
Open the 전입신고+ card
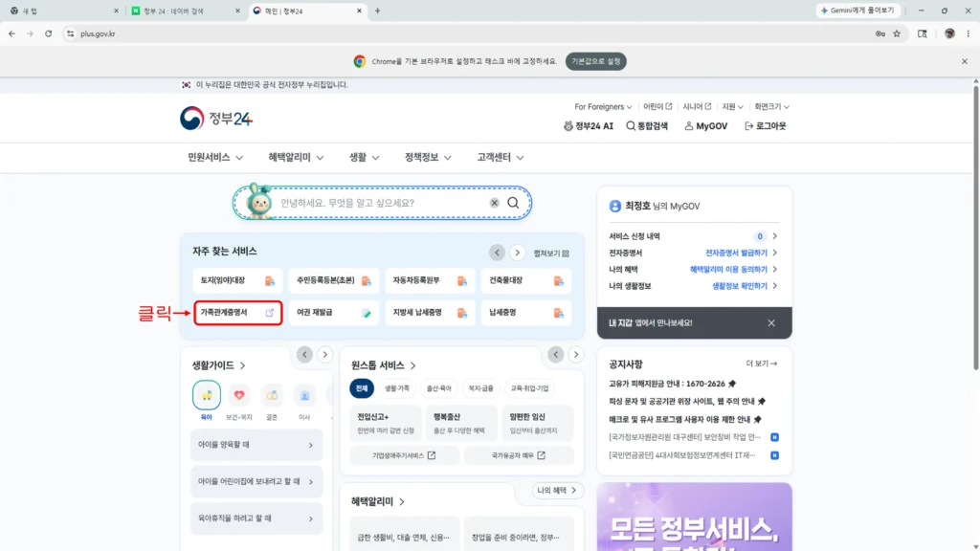(386, 423)
